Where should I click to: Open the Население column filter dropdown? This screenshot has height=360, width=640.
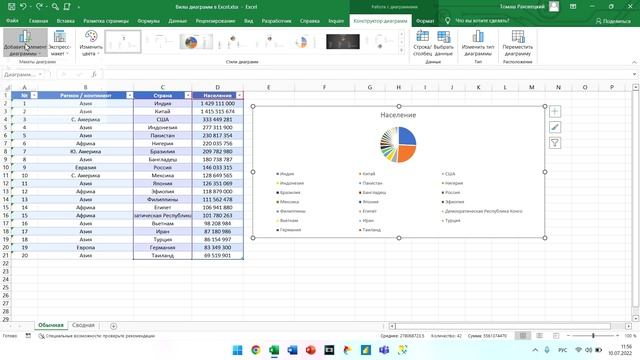pyautogui.click(x=239, y=96)
